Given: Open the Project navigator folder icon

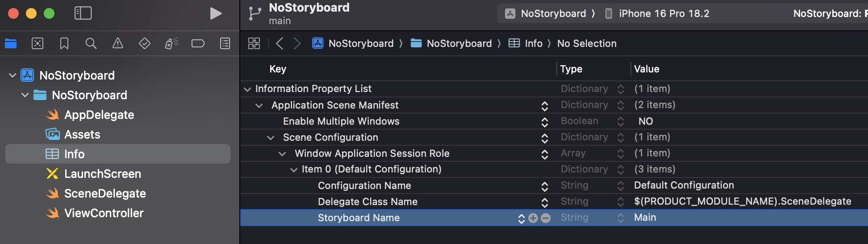Looking at the screenshot, I should (11, 43).
